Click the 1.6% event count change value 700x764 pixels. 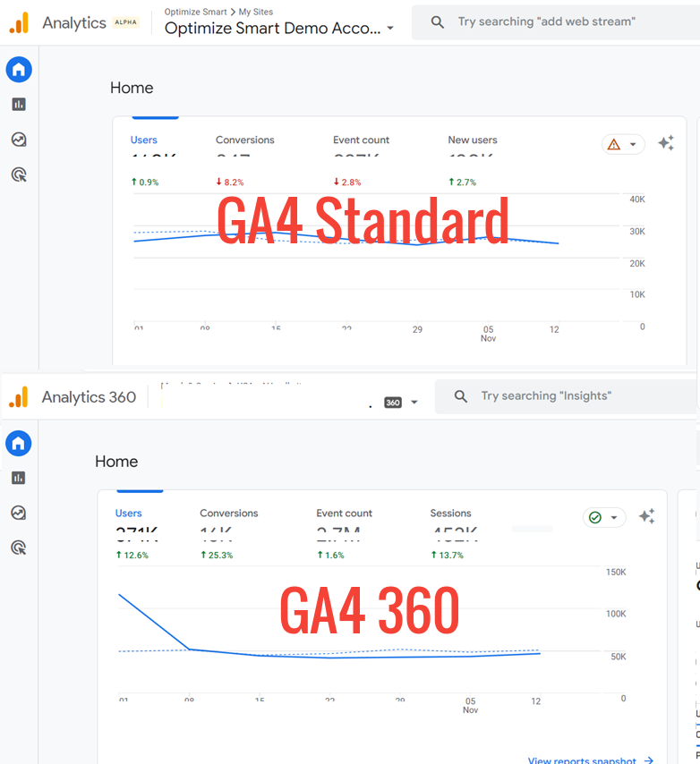[330, 555]
